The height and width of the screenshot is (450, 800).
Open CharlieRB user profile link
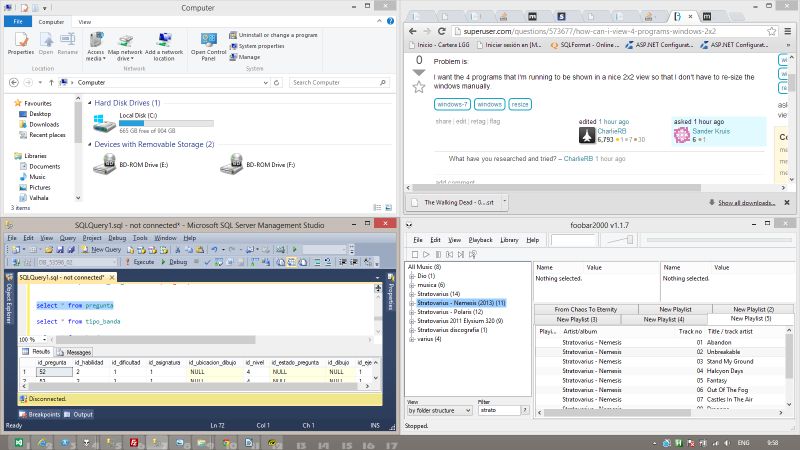click(x=612, y=131)
